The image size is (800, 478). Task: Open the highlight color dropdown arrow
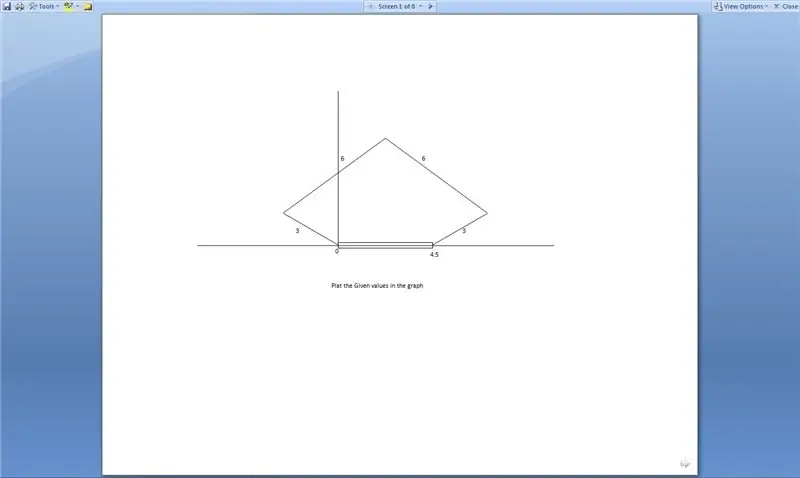pos(78,7)
